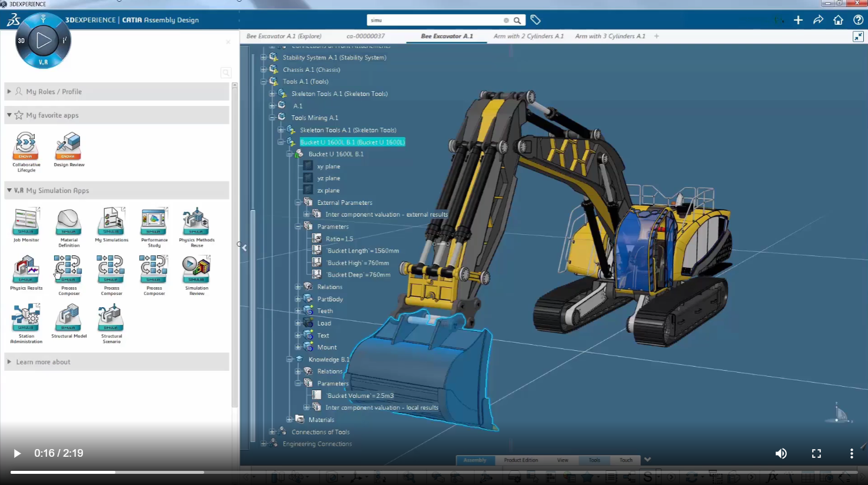Collapse External Parameters tree node
Image resolution: width=868 pixels, height=485 pixels.
[298, 202]
